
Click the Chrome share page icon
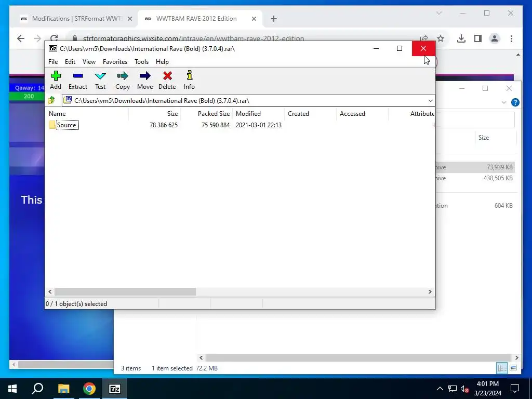424,38
